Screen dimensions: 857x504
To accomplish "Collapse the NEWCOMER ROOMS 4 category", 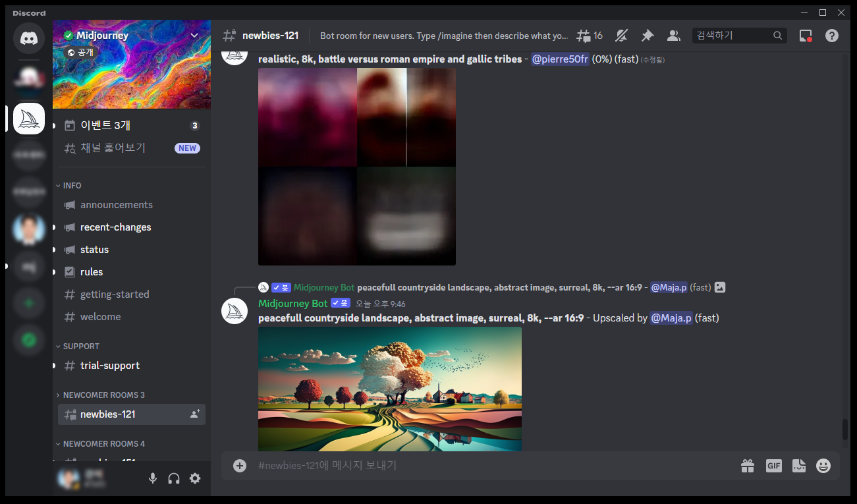I will [100, 444].
